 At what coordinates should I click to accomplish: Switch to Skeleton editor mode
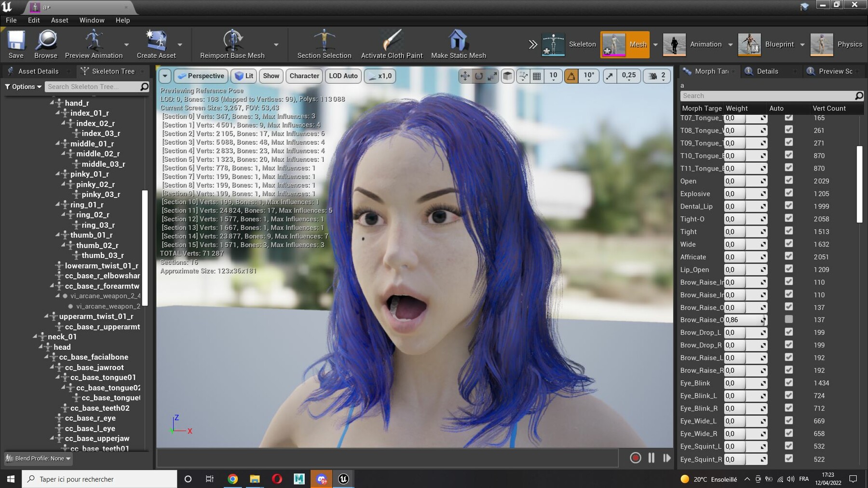[569, 44]
